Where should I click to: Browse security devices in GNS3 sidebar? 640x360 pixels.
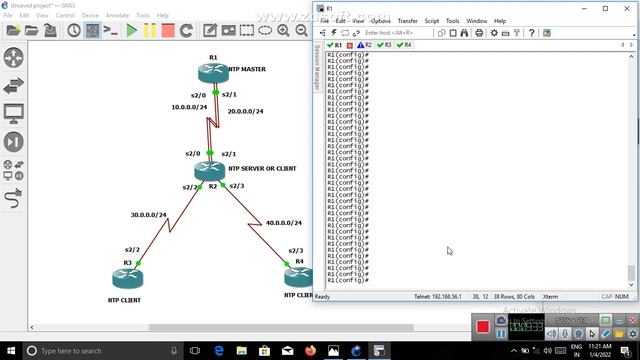13,142
